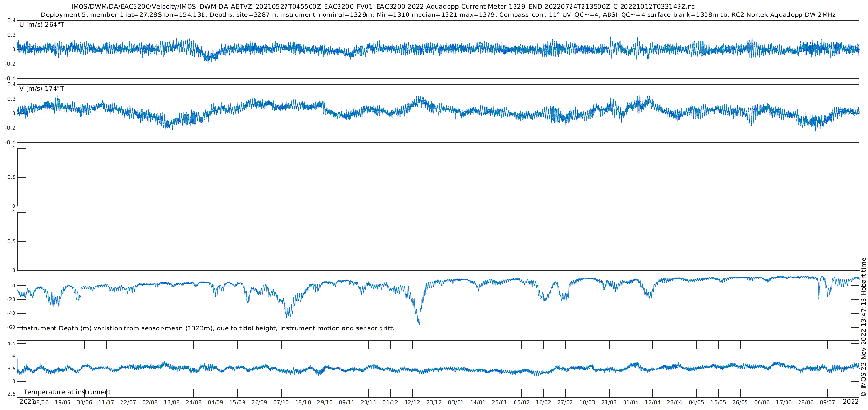Select the '13/08' date tick label
The width and height of the screenshot is (868, 410).
tap(172, 402)
